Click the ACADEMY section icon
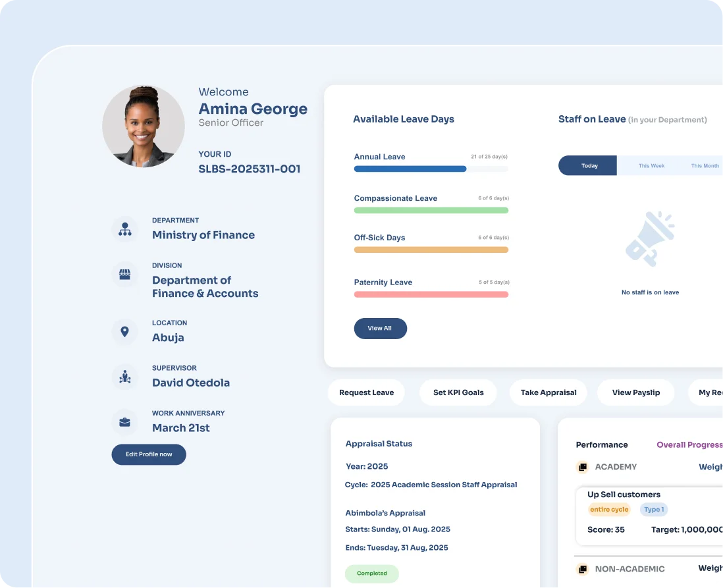Viewport: 723px width, 588px height. coord(582,467)
